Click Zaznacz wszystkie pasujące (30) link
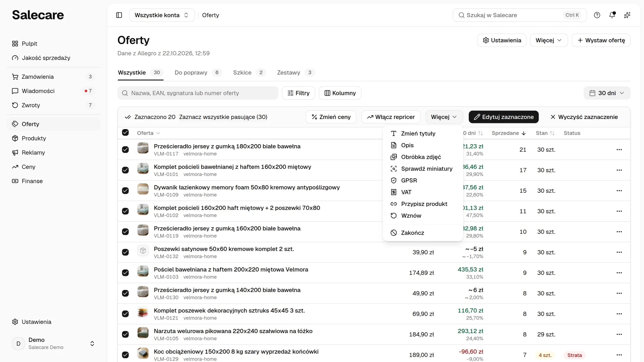This screenshot has height=362, width=644. pyautogui.click(x=223, y=117)
